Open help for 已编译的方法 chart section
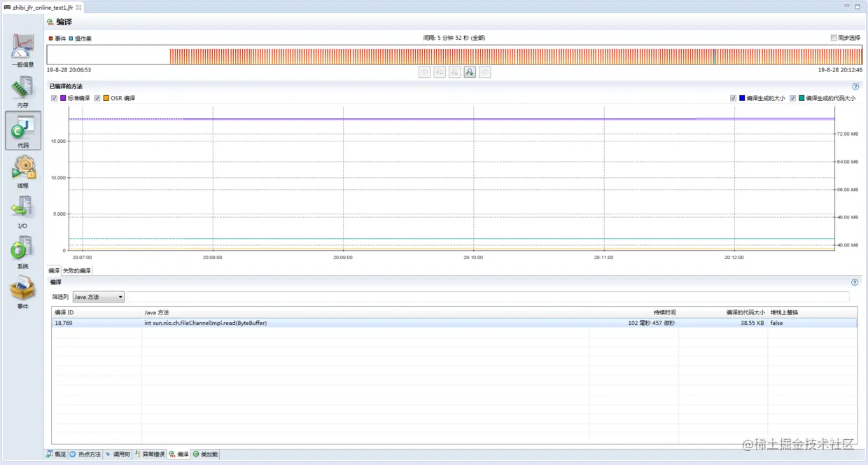Image resolution: width=868 pixels, height=465 pixels. click(x=855, y=86)
